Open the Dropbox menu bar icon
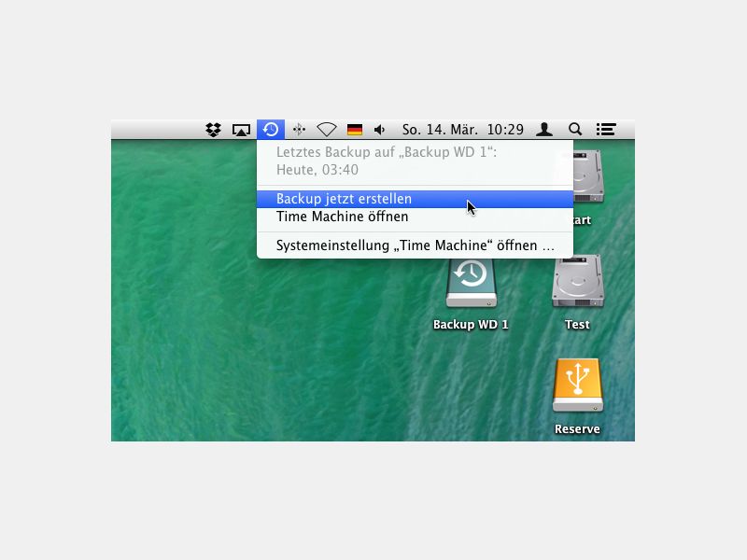The width and height of the screenshot is (747, 560). (214, 130)
